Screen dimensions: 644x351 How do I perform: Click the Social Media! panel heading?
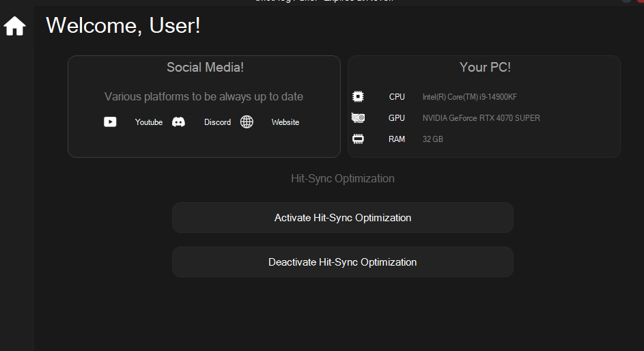click(205, 68)
